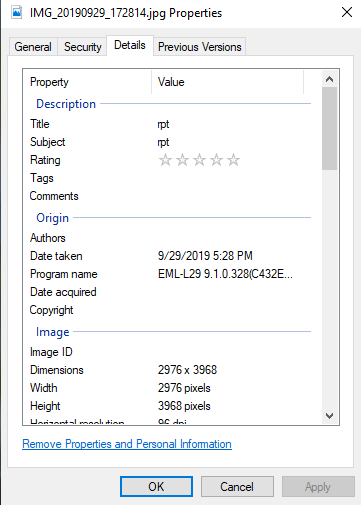The width and height of the screenshot is (361, 505).
Task: Open the Previous Versions tab
Action: (199, 47)
